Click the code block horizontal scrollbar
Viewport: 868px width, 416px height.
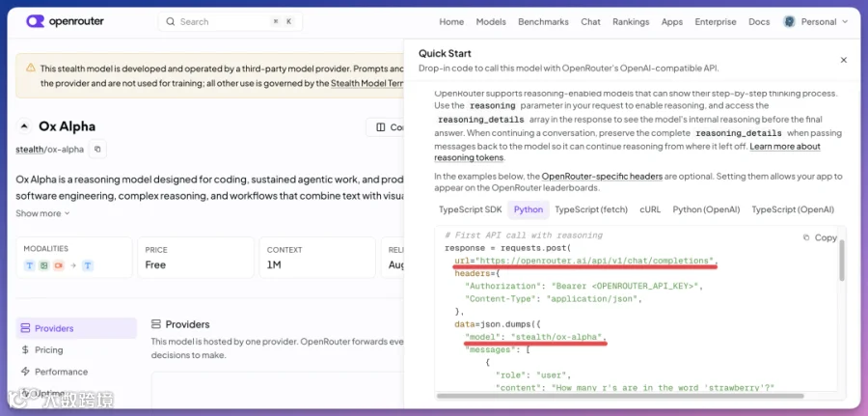coord(620,396)
